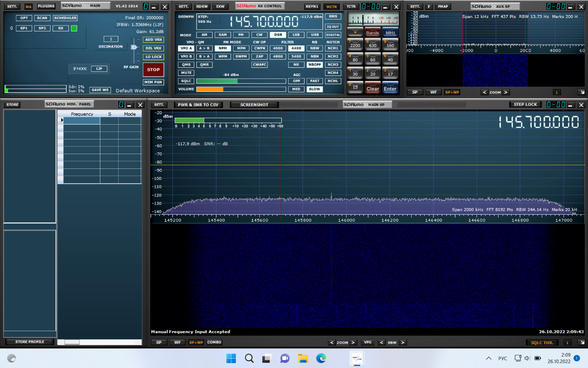
Task: Enable NCH1 notch filter
Action: pyautogui.click(x=333, y=48)
